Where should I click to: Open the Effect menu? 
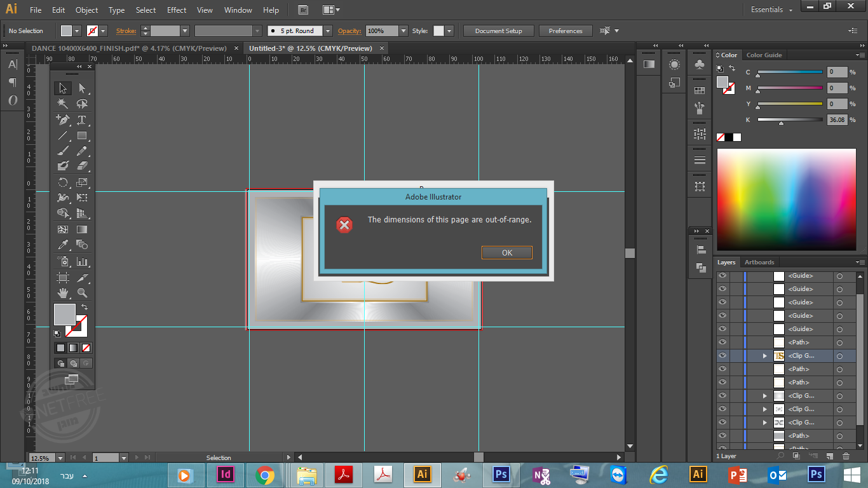pos(177,10)
